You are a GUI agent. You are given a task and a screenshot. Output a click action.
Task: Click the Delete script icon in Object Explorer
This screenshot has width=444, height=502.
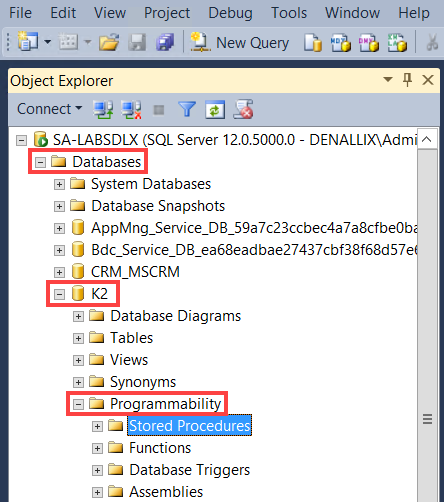click(243, 109)
